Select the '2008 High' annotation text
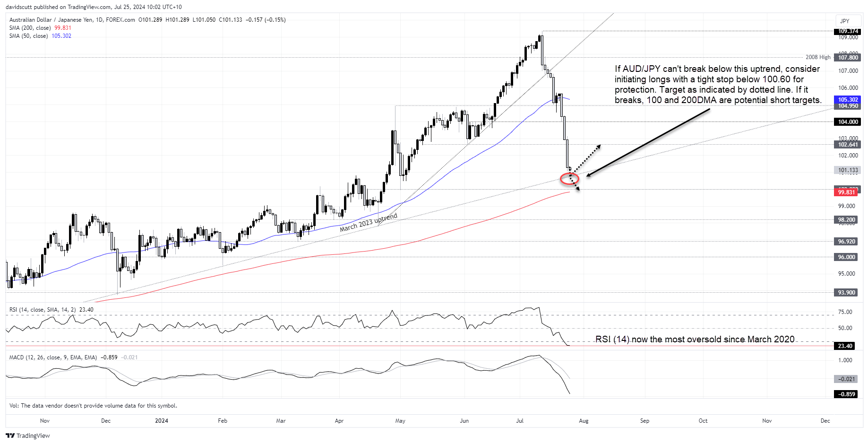 [818, 57]
